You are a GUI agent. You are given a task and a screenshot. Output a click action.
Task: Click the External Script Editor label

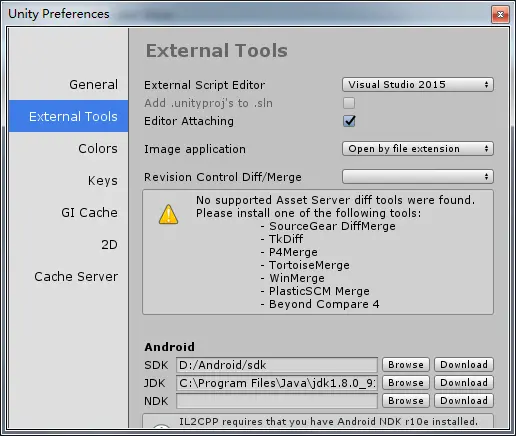204,85
